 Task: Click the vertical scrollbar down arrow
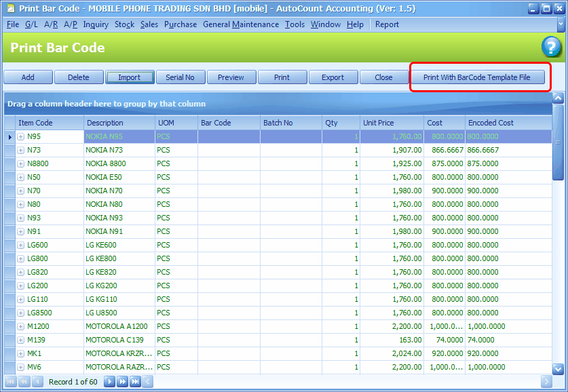[558, 369]
